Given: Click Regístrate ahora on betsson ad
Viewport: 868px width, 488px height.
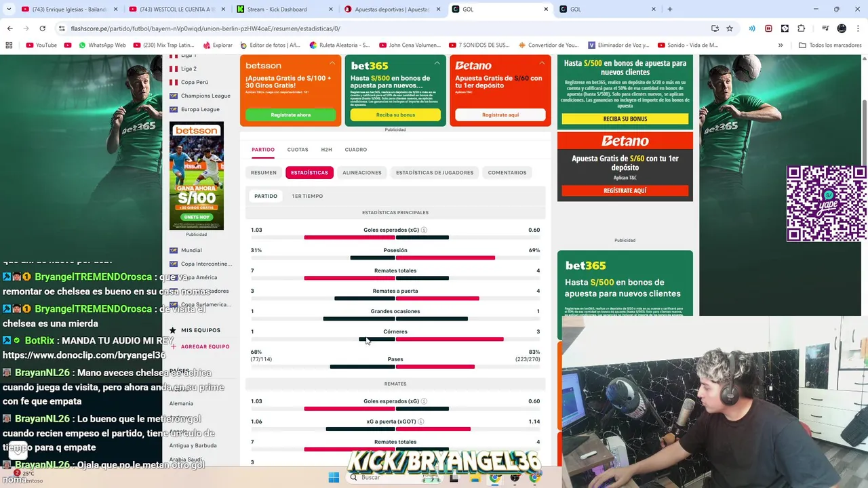Looking at the screenshot, I should pos(290,115).
